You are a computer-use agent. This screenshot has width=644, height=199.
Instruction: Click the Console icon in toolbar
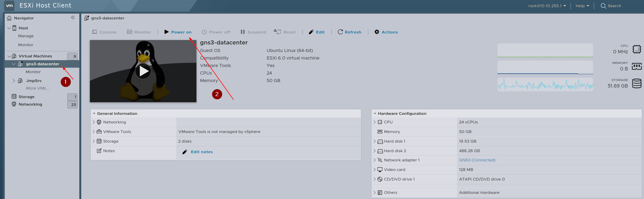95,32
